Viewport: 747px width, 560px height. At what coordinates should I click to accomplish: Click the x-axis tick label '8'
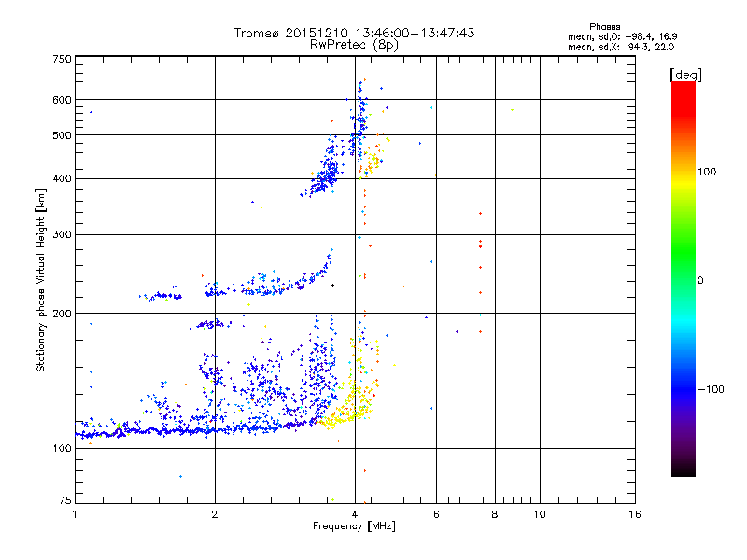[495, 514]
